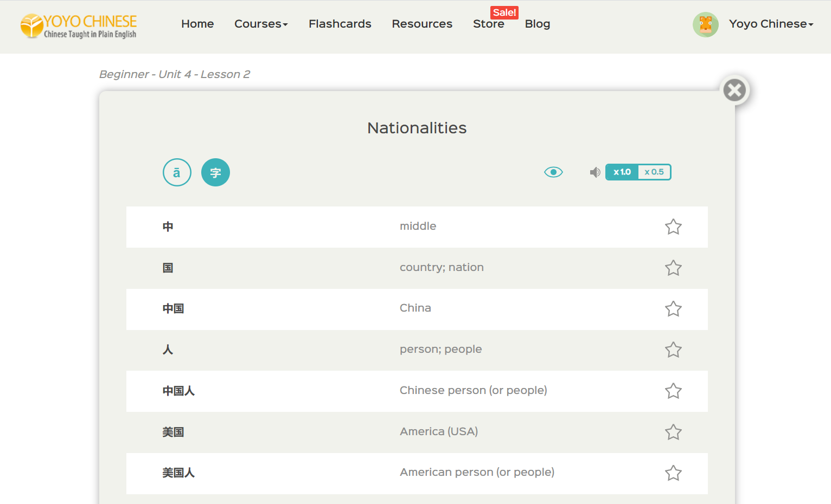Close the Nationalities popup
Image resolution: width=831 pixels, height=504 pixels.
tap(734, 90)
